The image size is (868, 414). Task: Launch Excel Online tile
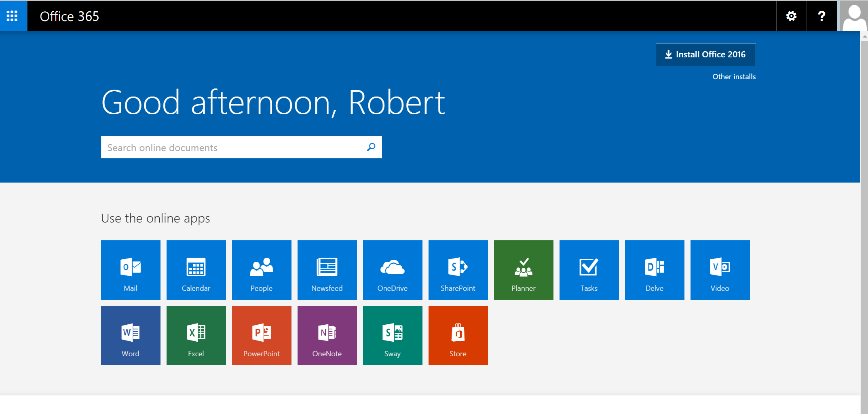(x=196, y=335)
